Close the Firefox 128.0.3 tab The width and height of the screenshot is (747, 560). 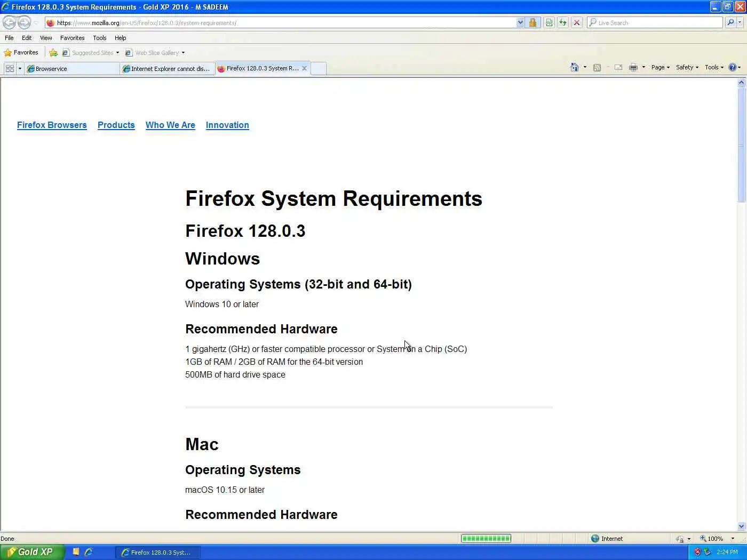(x=305, y=68)
